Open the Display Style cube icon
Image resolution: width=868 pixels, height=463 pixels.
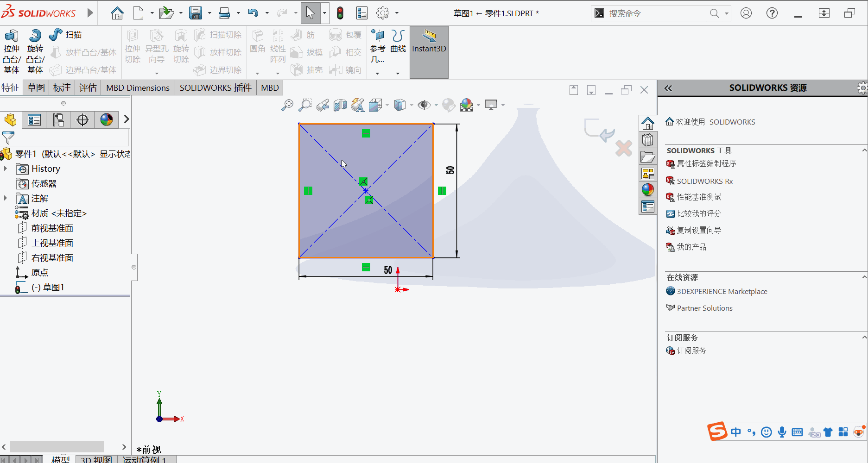click(399, 105)
